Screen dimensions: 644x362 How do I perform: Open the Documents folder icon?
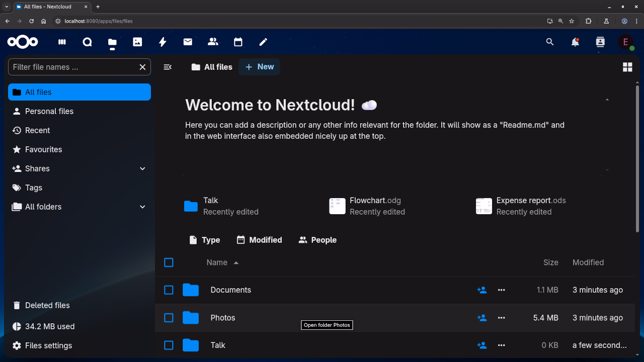click(x=191, y=290)
